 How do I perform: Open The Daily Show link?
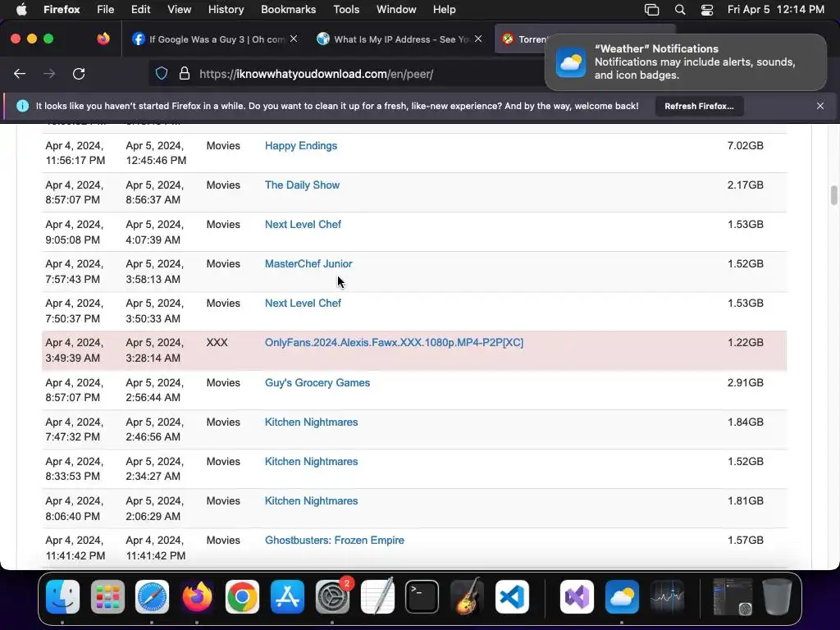click(302, 185)
